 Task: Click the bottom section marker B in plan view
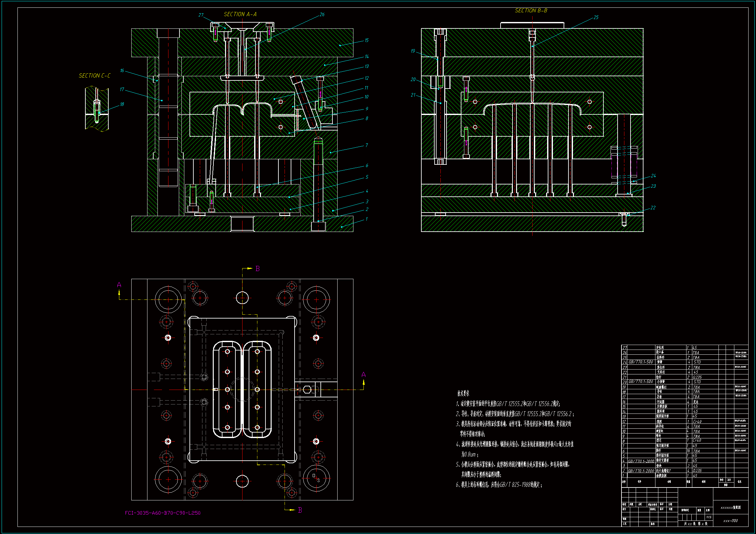pyautogui.click(x=300, y=510)
